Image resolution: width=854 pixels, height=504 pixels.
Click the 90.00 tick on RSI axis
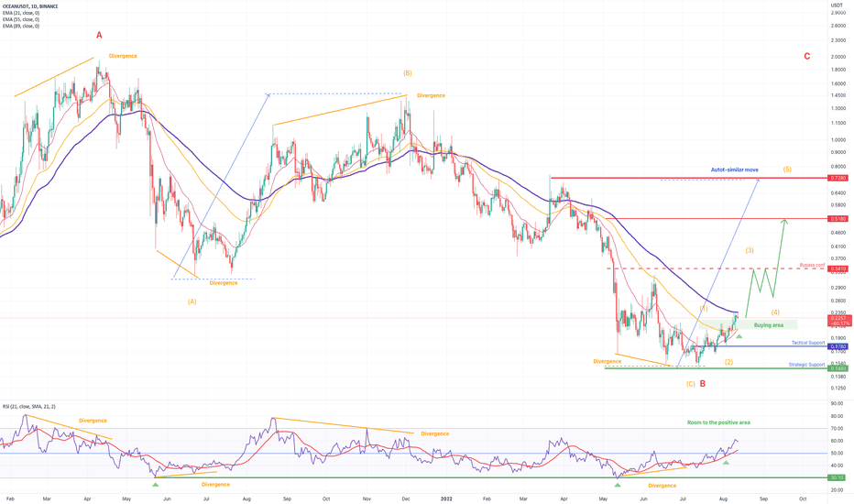click(837, 404)
